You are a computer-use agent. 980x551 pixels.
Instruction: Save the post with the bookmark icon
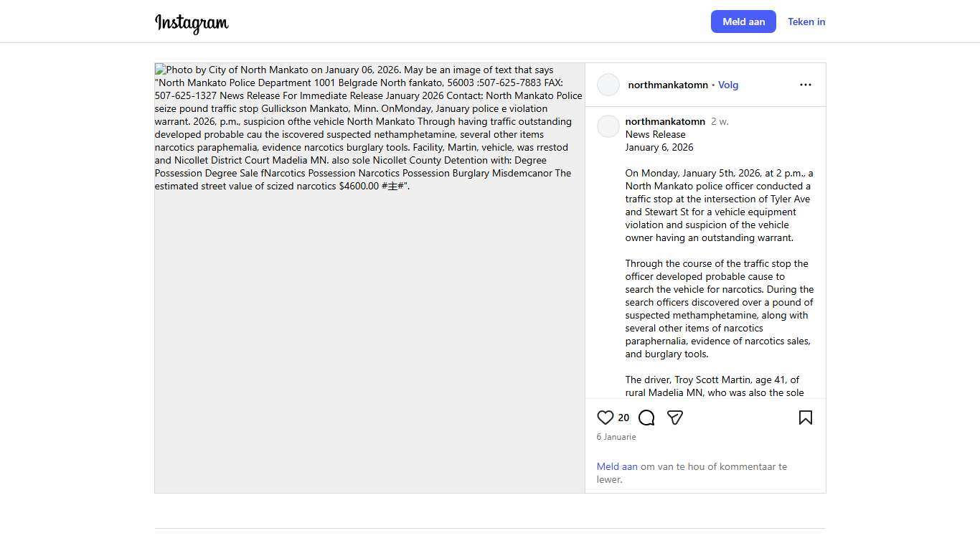805,418
